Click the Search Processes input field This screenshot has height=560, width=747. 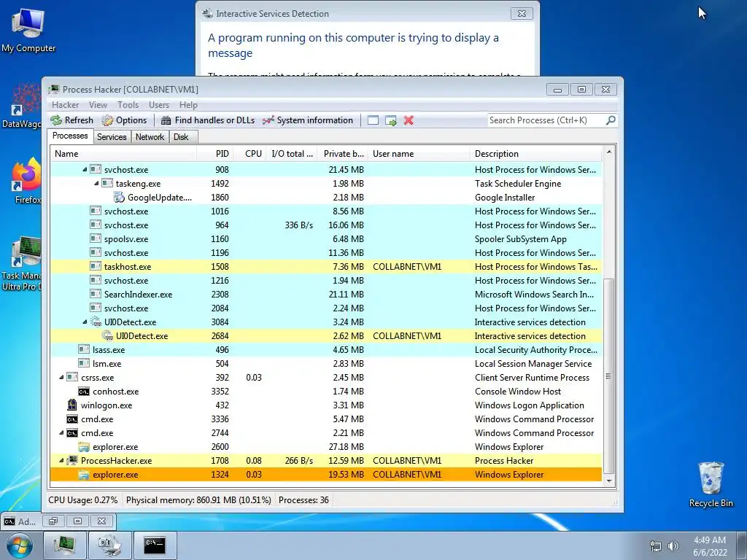(546, 120)
